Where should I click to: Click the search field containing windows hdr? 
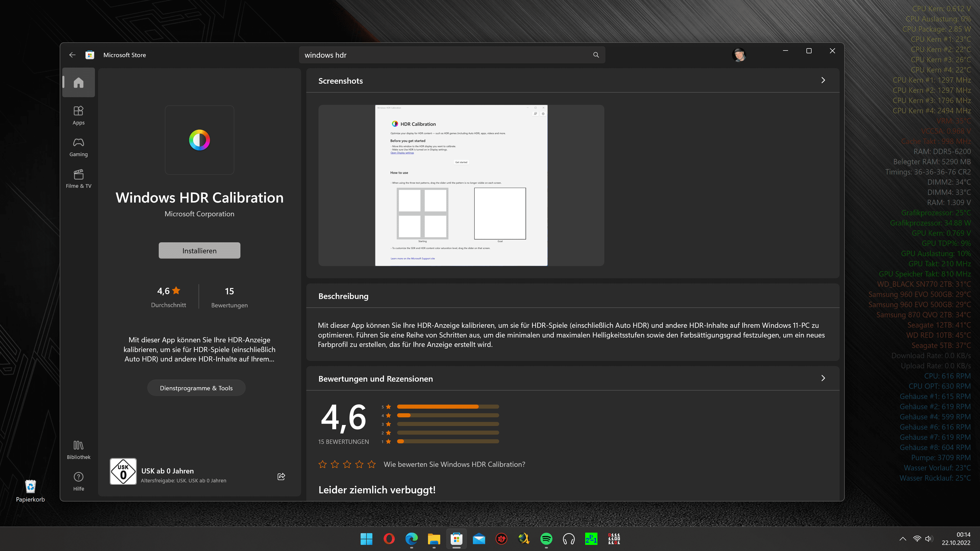(452, 55)
